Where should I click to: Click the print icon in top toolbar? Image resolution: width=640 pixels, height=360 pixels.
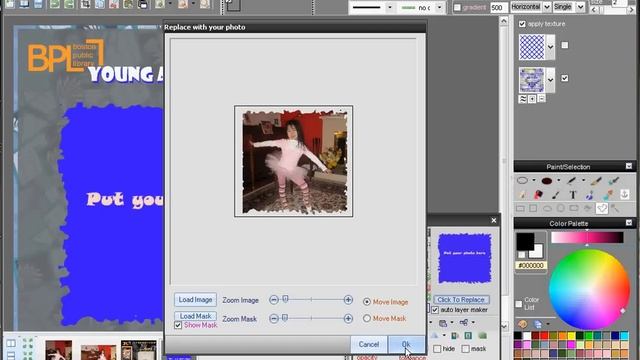coord(142,4)
